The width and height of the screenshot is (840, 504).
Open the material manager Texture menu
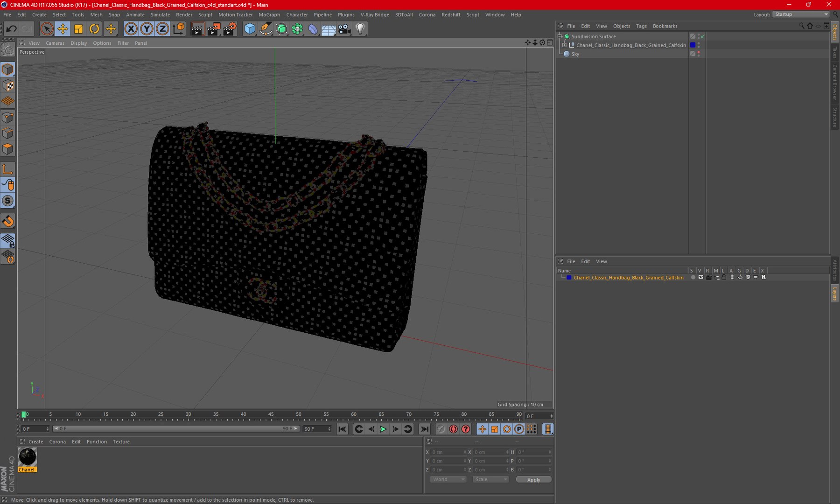[121, 442]
